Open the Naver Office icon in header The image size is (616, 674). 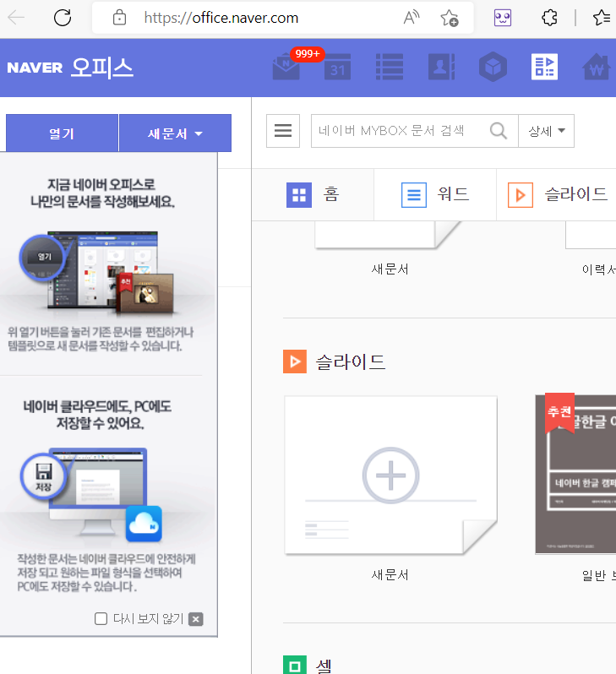(x=544, y=67)
